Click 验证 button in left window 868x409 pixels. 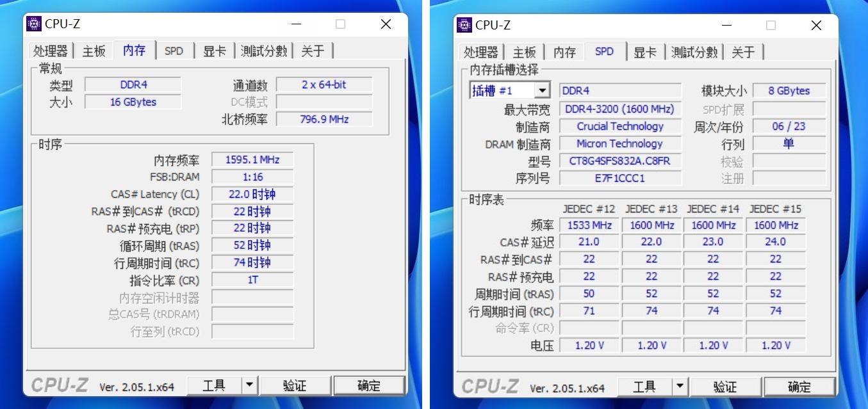tap(295, 385)
